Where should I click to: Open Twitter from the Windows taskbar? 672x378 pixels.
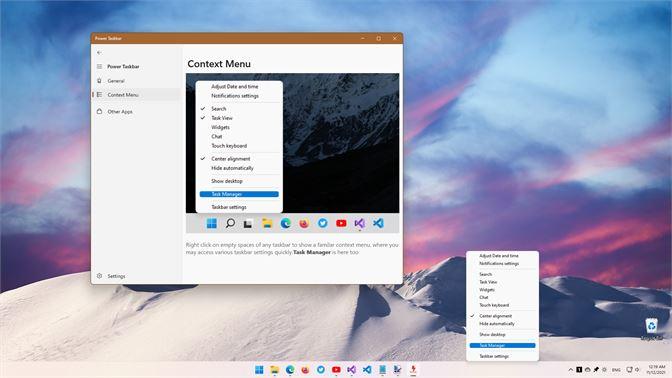(x=321, y=370)
